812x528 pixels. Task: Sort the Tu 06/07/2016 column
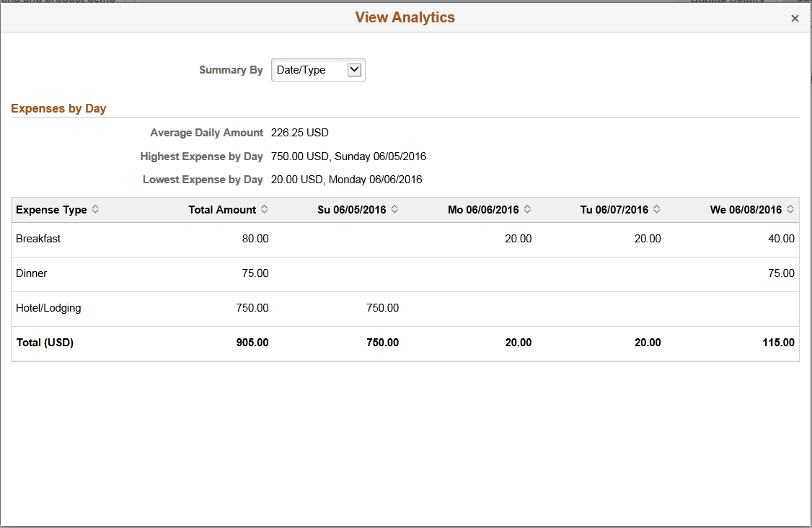[657, 210]
